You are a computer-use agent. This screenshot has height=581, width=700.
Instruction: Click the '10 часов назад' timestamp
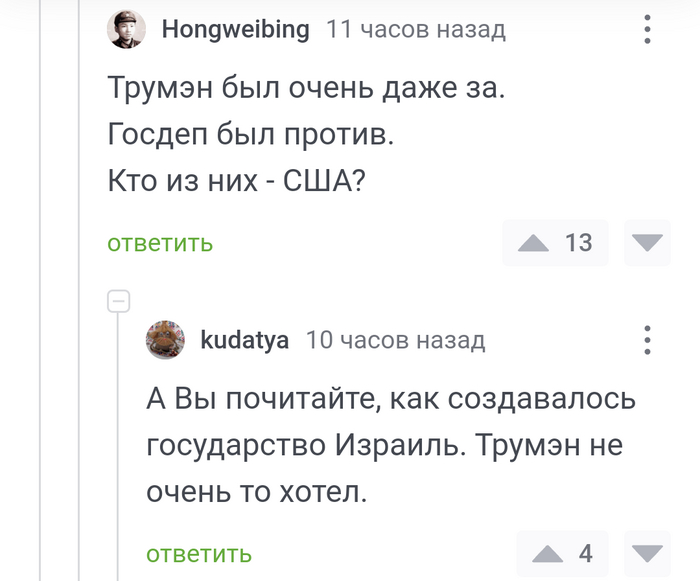395,341
